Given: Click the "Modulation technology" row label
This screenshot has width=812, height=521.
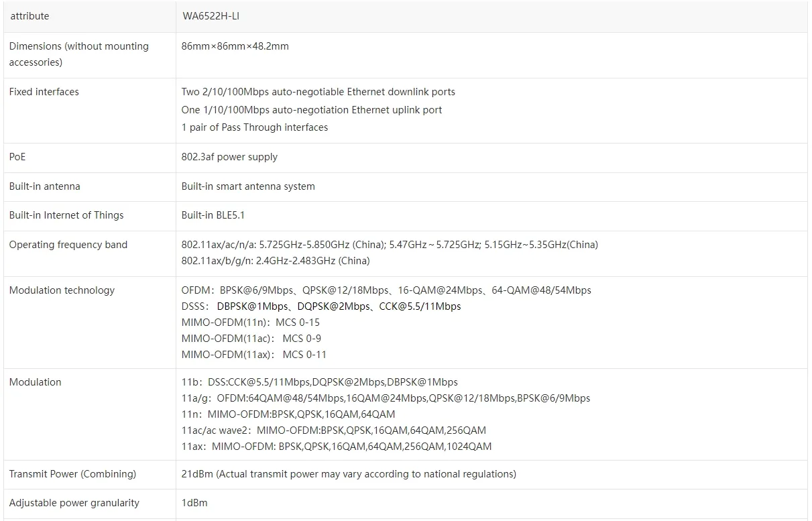Looking at the screenshot, I should click(x=62, y=290).
